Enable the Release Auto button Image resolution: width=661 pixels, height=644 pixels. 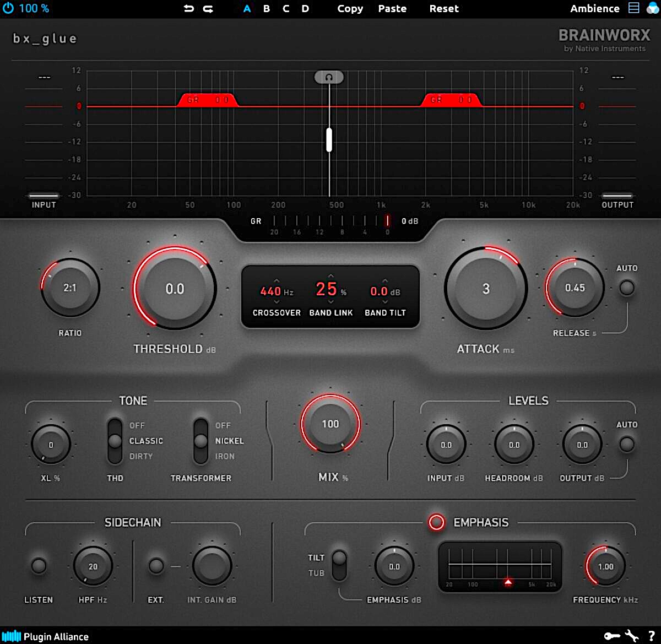point(627,288)
